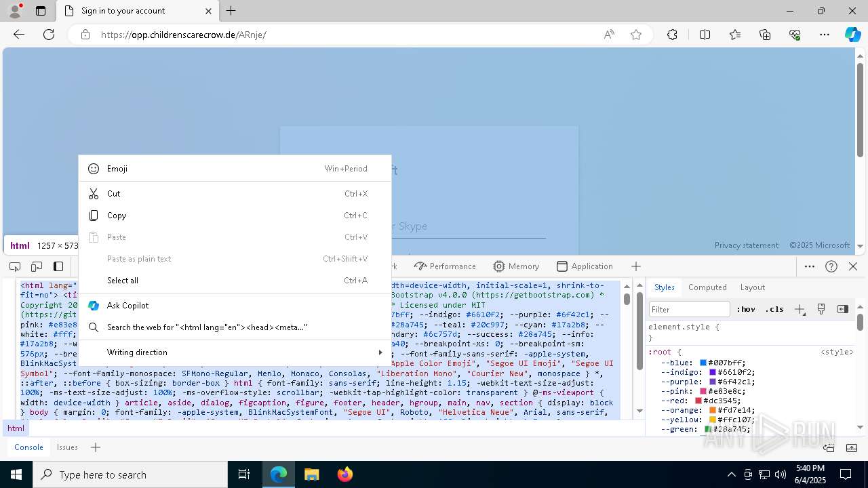Screen dimensions: 868x488
Task: Toggle the computed styles sidebar icon
Action: pos(843,309)
